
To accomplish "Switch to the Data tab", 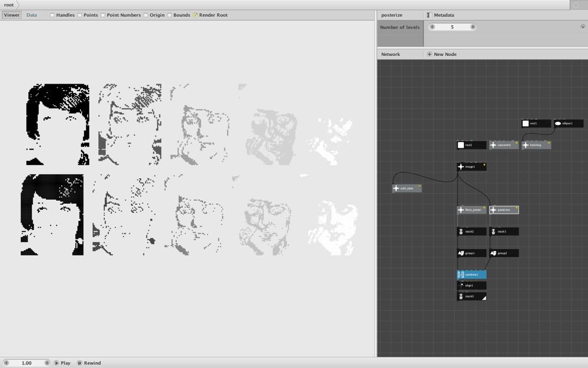I will [x=32, y=15].
